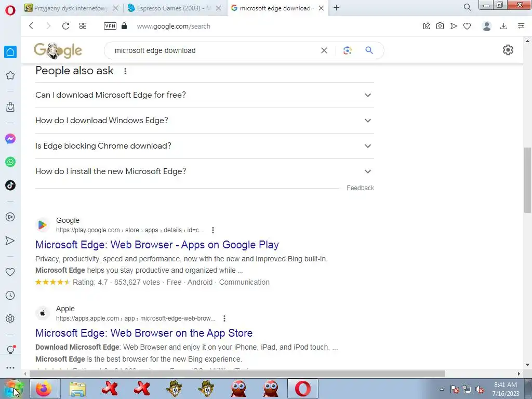
Task: Open WhatsApp in sidebar
Action: [10, 162]
